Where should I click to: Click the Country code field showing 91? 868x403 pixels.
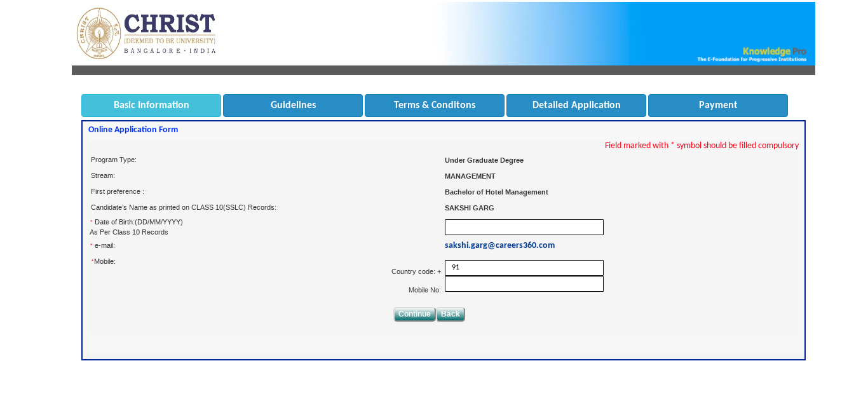click(524, 267)
